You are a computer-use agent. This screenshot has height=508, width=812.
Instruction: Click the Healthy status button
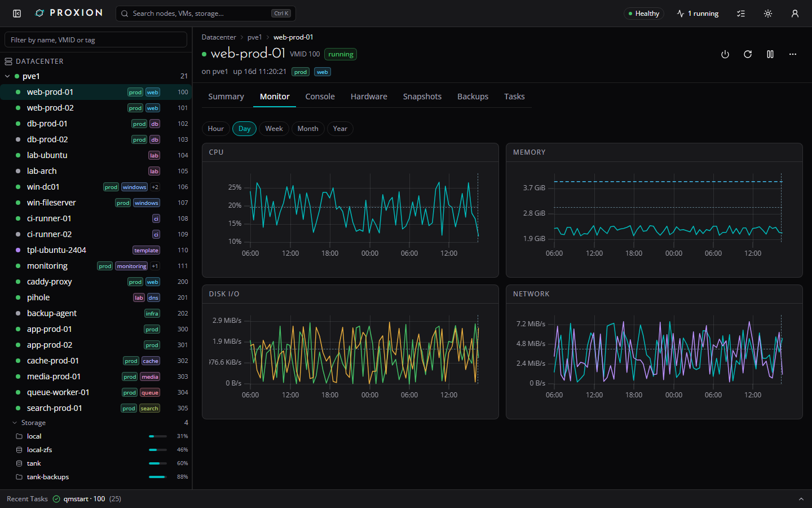(x=644, y=14)
